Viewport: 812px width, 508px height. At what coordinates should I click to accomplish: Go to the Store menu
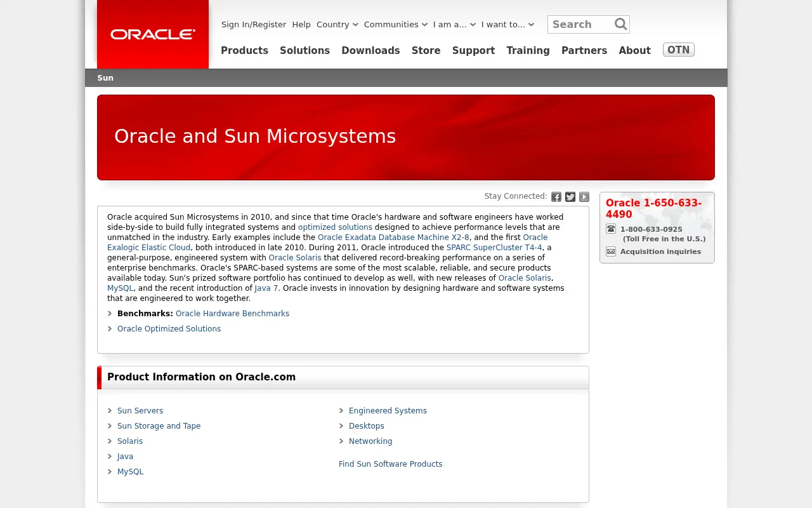(426, 50)
